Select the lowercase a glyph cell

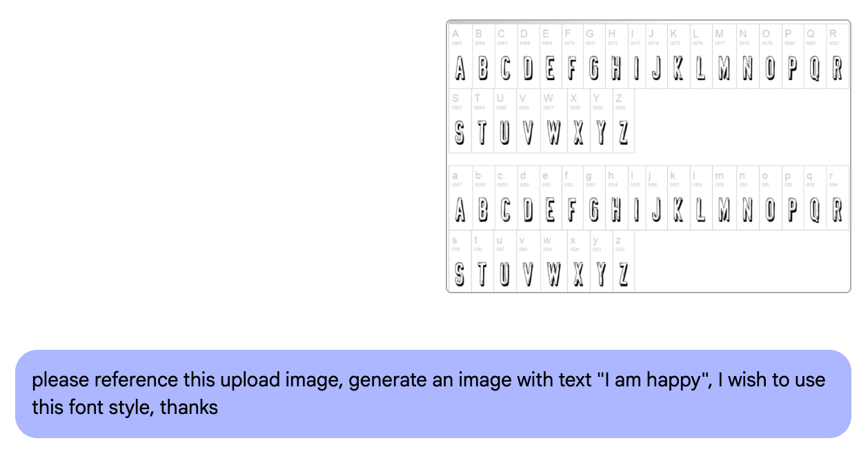[460, 199]
